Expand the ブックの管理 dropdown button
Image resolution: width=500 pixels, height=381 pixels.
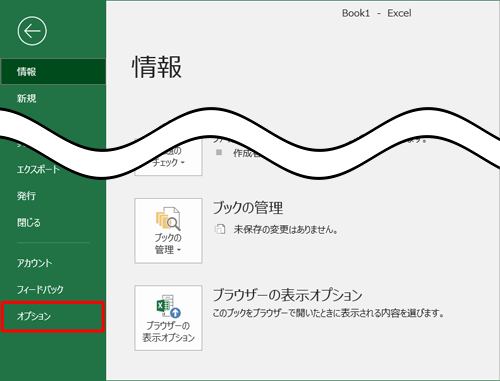pyautogui.click(x=168, y=231)
